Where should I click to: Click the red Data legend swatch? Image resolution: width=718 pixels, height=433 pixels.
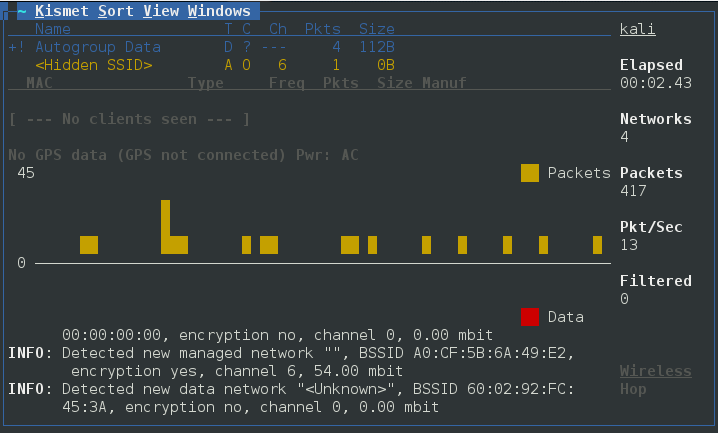(530, 317)
